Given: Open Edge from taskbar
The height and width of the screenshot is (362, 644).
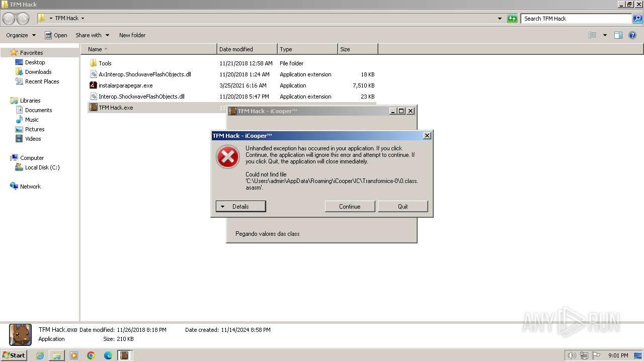Looking at the screenshot, I should 108,355.
